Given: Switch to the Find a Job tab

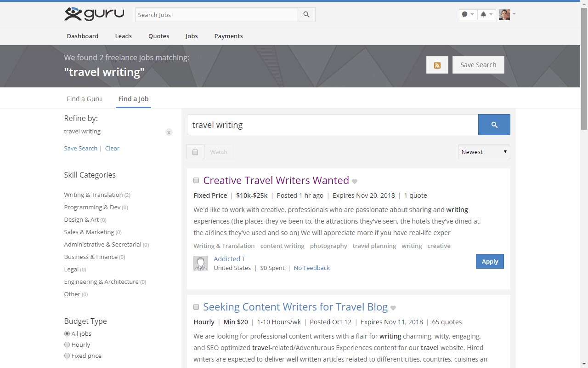Looking at the screenshot, I should 133,99.
